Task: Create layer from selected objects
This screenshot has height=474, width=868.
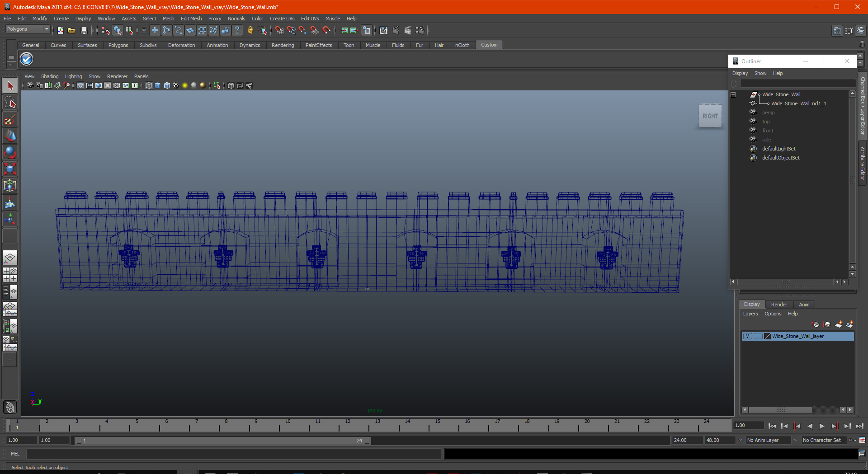Action: click(x=849, y=324)
